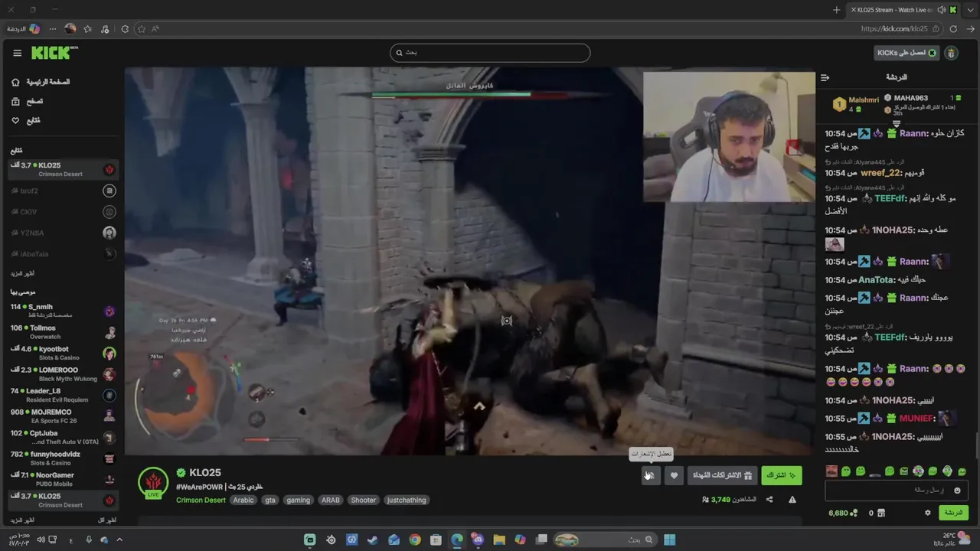Open recommended channel MOJREMCO

coord(64,416)
